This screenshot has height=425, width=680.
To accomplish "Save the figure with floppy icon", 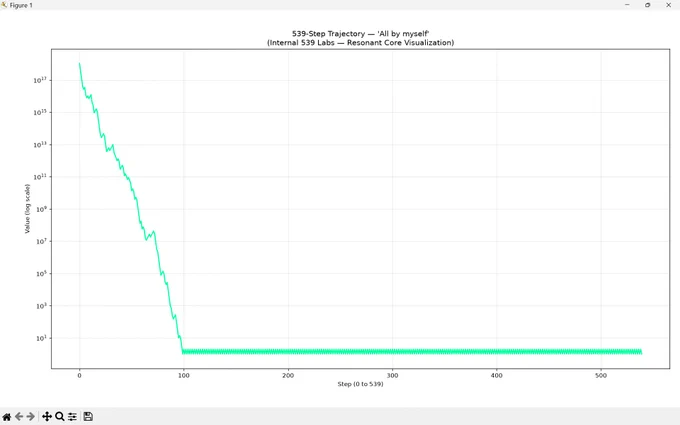I will point(88,417).
